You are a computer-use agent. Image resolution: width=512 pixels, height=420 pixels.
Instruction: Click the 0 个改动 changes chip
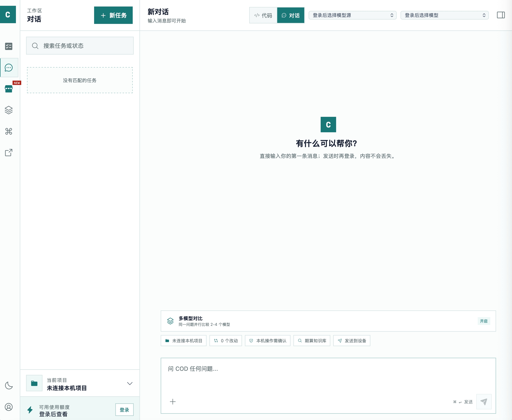pyautogui.click(x=226, y=341)
